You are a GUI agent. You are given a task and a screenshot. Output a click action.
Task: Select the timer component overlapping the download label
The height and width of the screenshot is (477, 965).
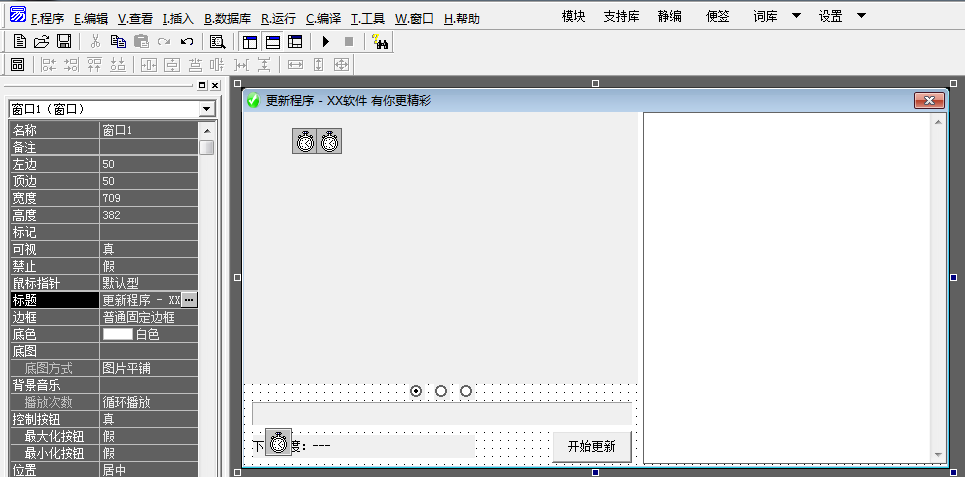pos(278,443)
